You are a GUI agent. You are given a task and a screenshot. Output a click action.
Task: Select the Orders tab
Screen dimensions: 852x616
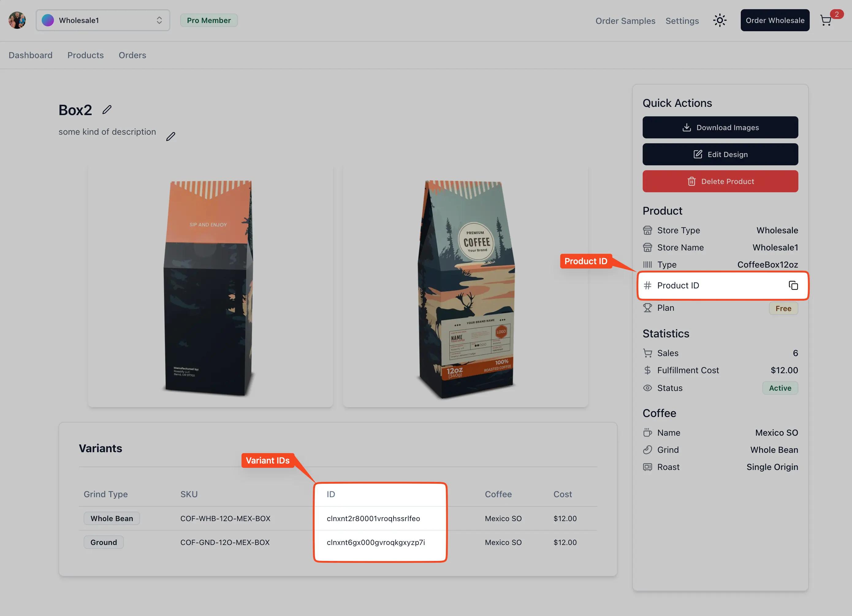pyautogui.click(x=132, y=55)
